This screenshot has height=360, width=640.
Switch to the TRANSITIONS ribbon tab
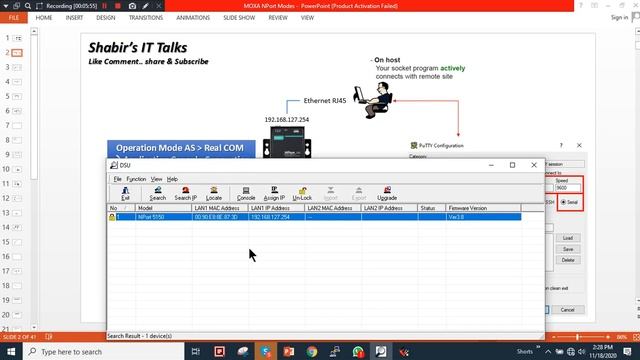point(146,18)
